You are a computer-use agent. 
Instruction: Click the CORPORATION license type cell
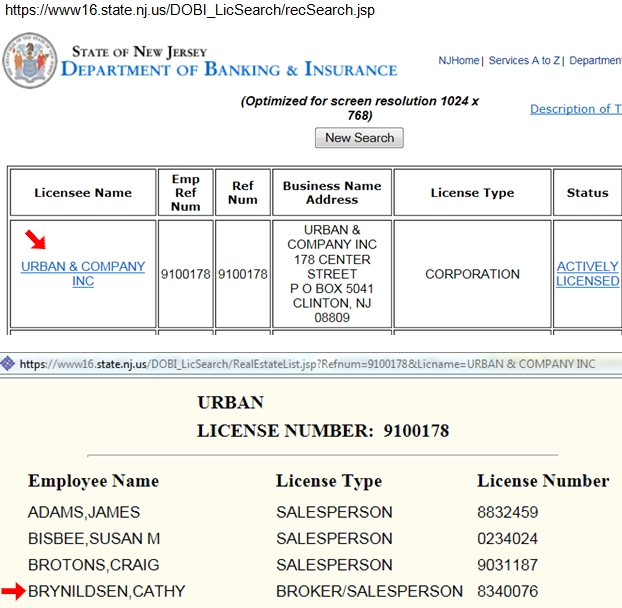point(472,274)
